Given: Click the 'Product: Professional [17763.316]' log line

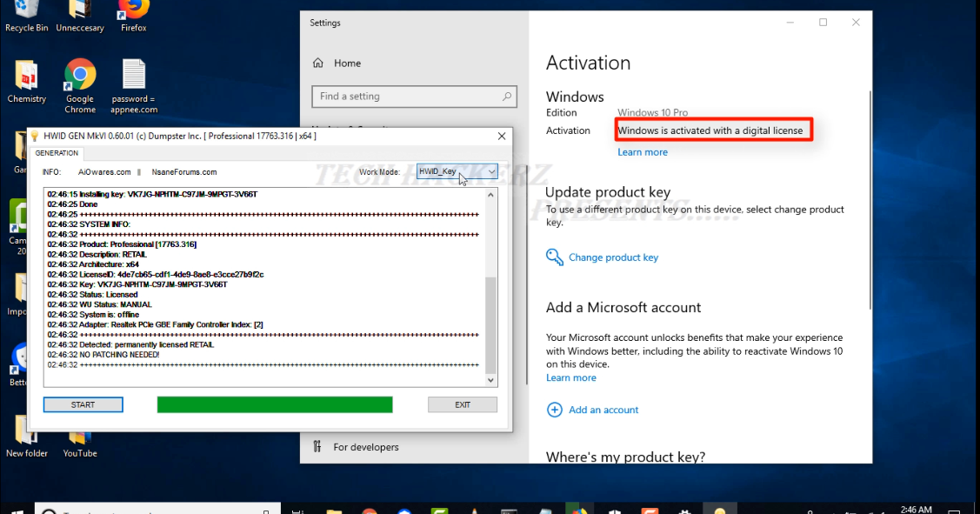Looking at the screenshot, I should coord(122,244).
